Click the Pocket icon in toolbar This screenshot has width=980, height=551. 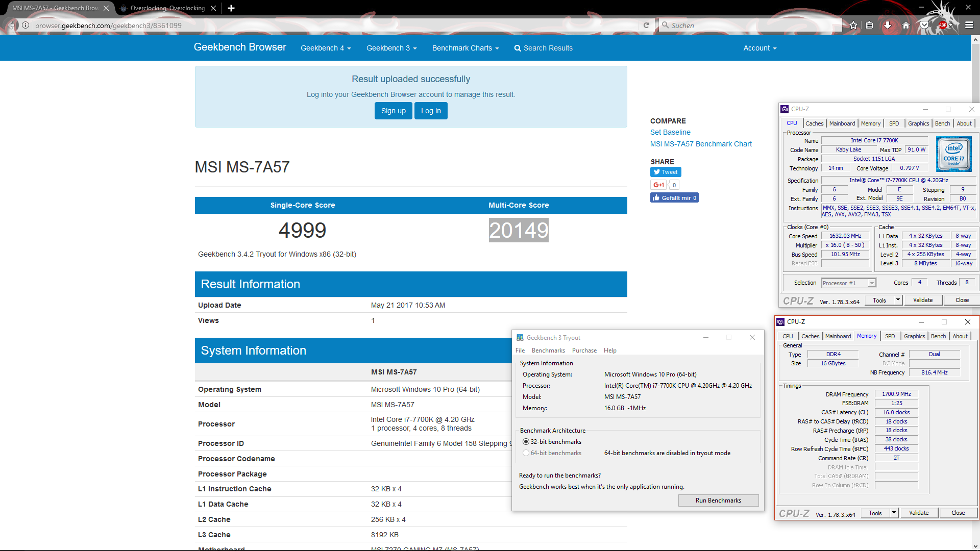tap(924, 25)
